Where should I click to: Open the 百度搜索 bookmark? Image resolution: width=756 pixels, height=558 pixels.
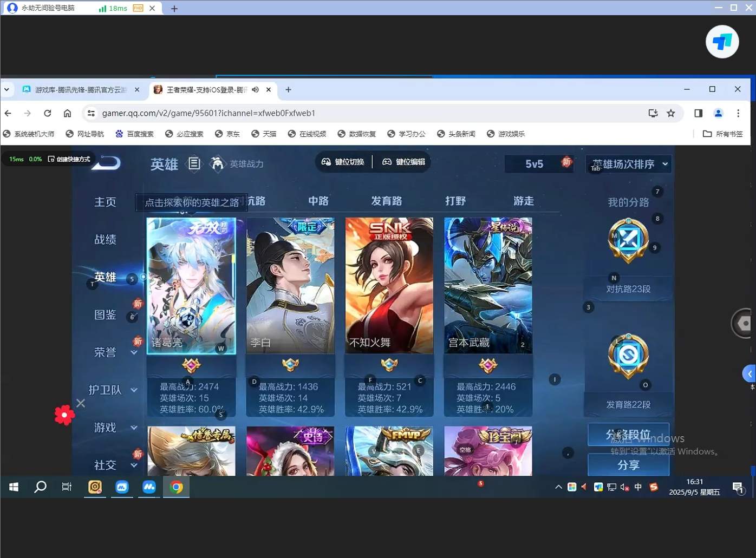click(x=134, y=134)
